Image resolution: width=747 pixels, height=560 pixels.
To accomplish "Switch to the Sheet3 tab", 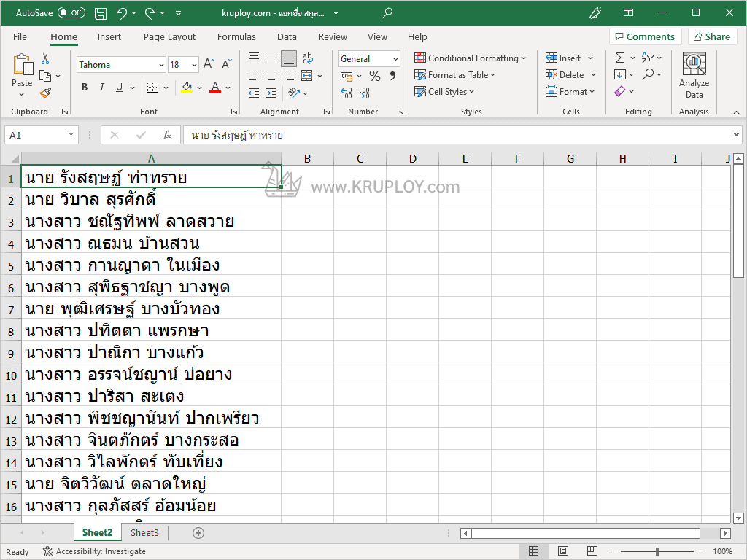I will (x=144, y=533).
